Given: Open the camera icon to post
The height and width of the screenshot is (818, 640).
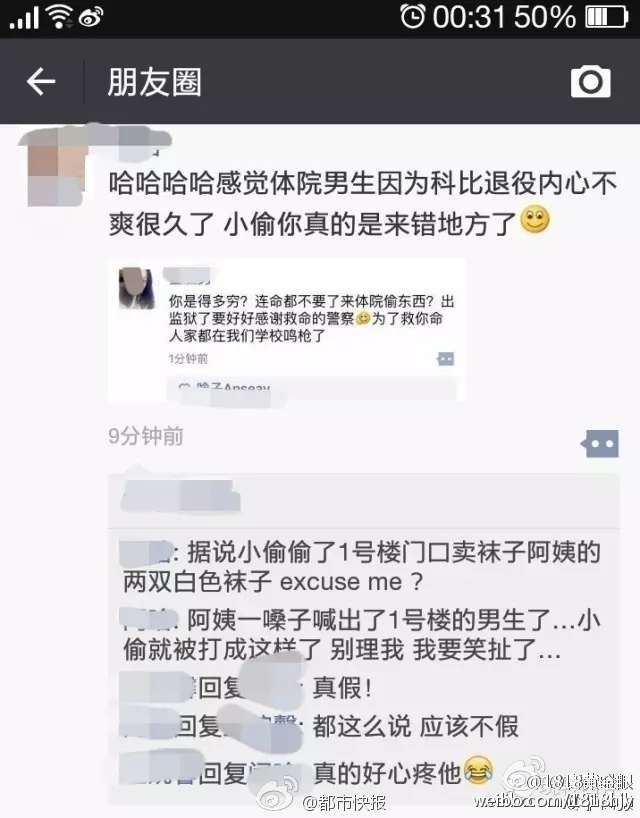Looking at the screenshot, I should point(590,81).
